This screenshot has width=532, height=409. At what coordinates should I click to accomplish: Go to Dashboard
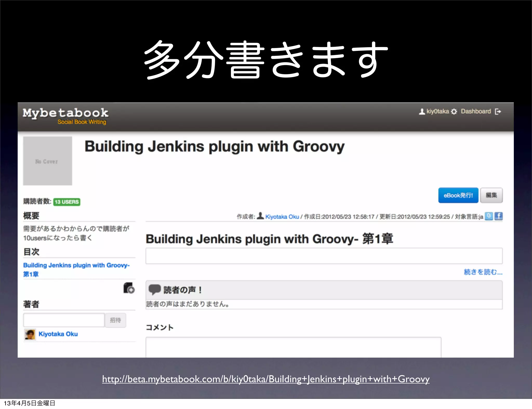tap(476, 111)
